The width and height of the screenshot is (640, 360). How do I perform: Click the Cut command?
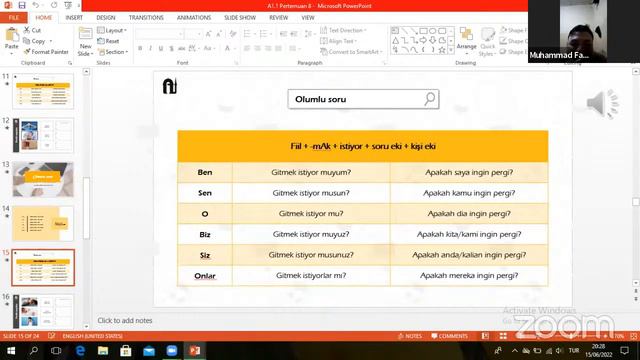pyautogui.click(x=32, y=30)
